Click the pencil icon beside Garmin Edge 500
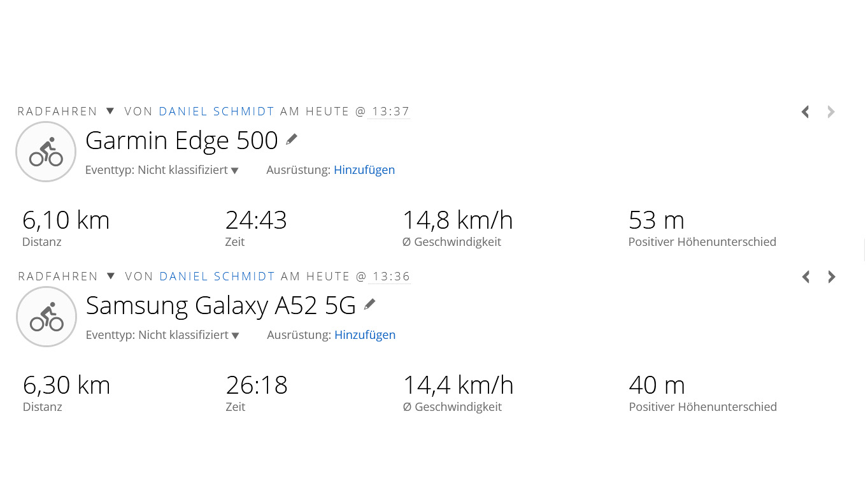The height and width of the screenshot is (488, 868). [292, 140]
